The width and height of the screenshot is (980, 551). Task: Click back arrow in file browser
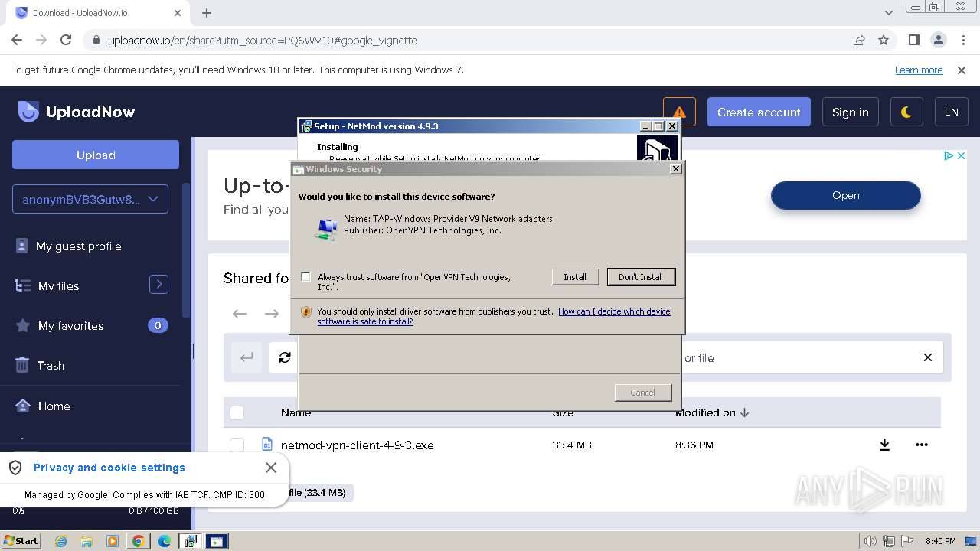pos(240,313)
